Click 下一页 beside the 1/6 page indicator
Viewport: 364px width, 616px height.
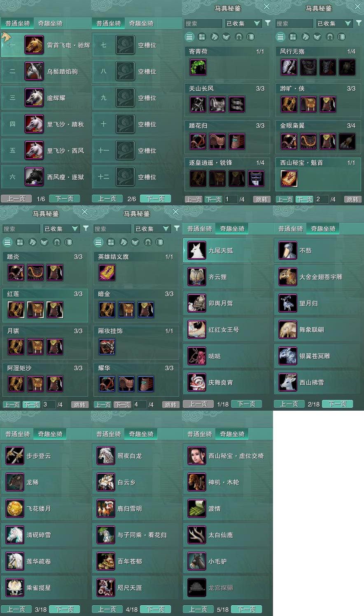pyautogui.click(x=65, y=199)
